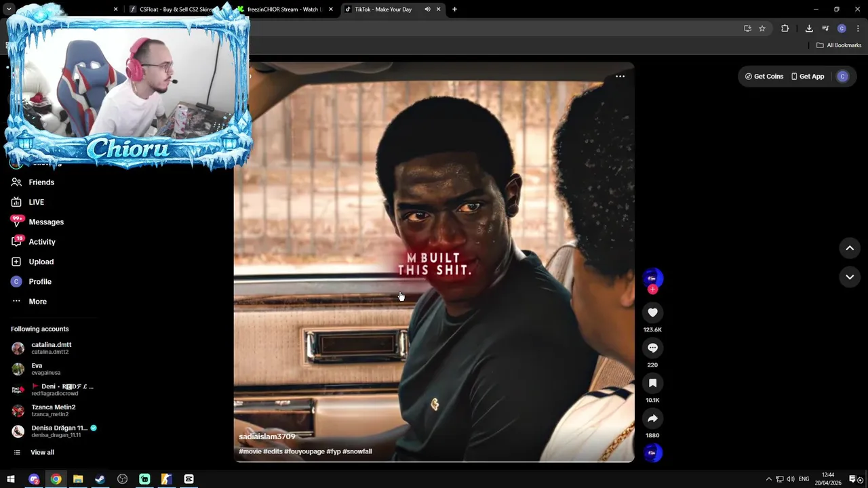Viewport: 868px width, 488px height.
Task: Open the three-dot video options menu
Action: point(620,77)
